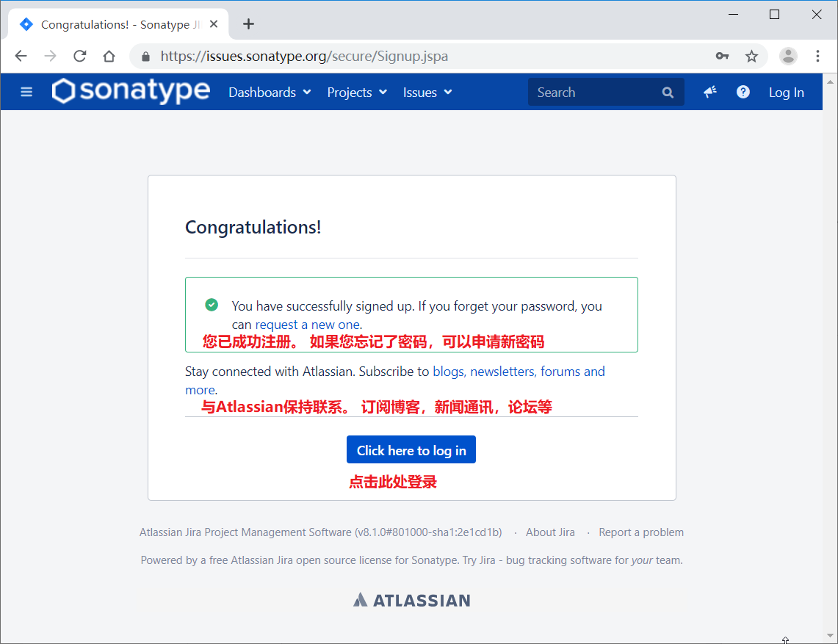The image size is (838, 644).
Task: Reload the page with the refresh icon
Action: [x=79, y=56]
